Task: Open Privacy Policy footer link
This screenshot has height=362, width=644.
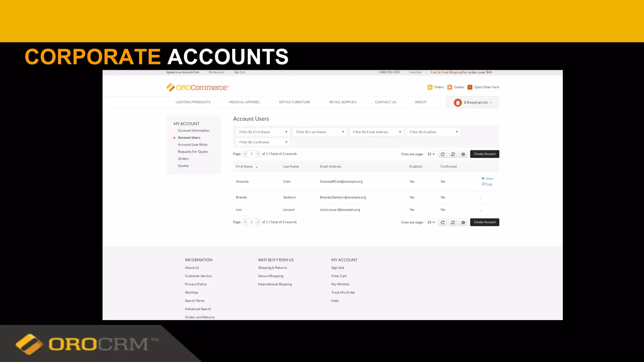Action: (196, 284)
